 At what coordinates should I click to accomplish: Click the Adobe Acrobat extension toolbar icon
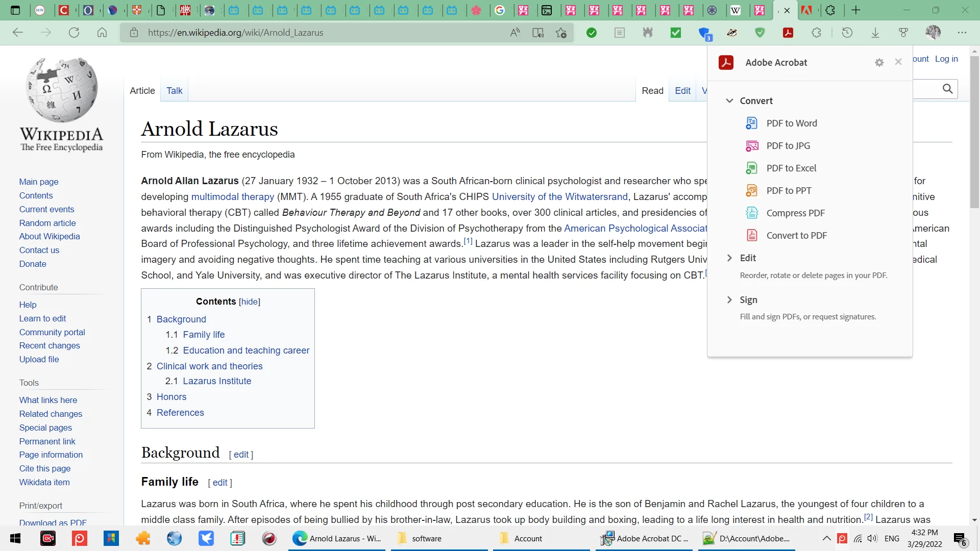788,33
